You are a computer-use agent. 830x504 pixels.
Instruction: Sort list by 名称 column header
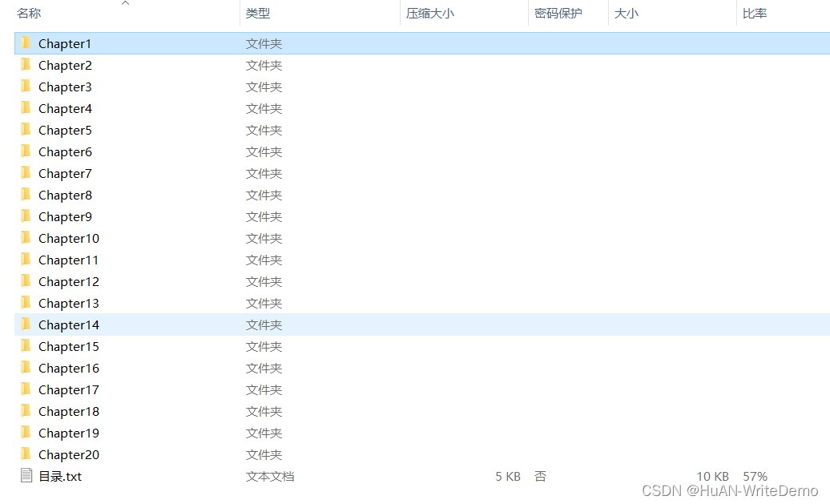tap(29, 14)
